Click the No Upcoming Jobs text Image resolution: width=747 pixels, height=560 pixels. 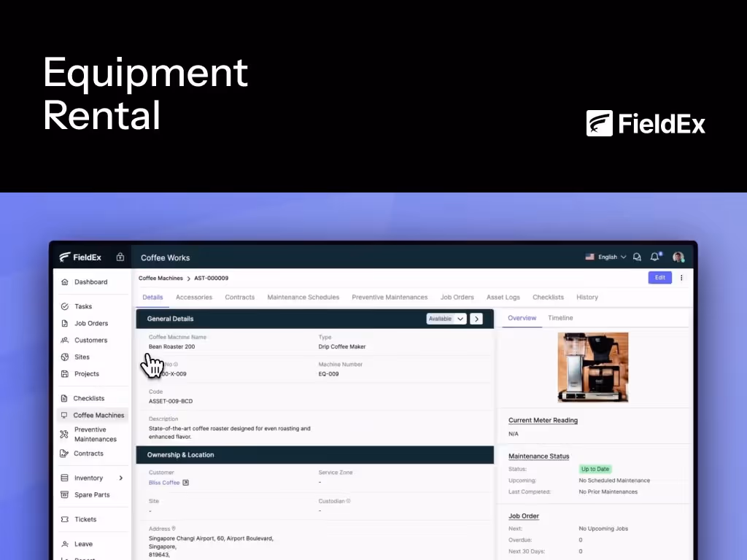pyautogui.click(x=603, y=529)
